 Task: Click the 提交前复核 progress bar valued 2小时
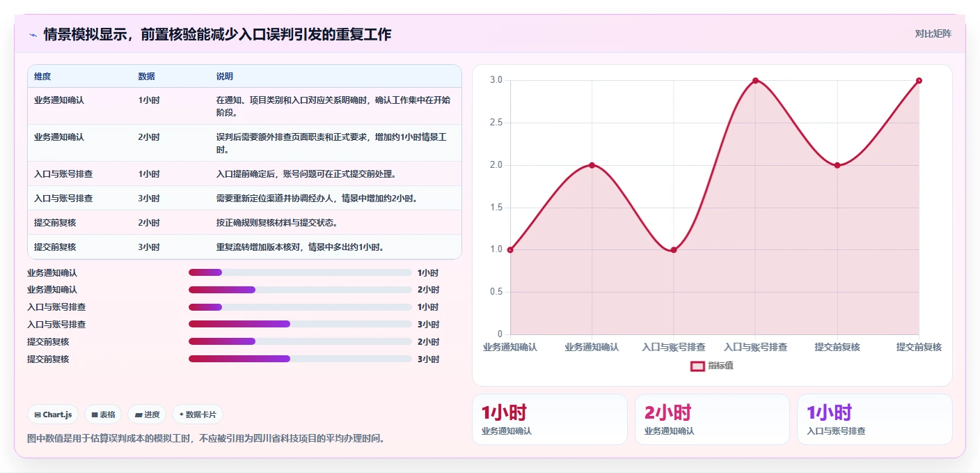(x=300, y=341)
